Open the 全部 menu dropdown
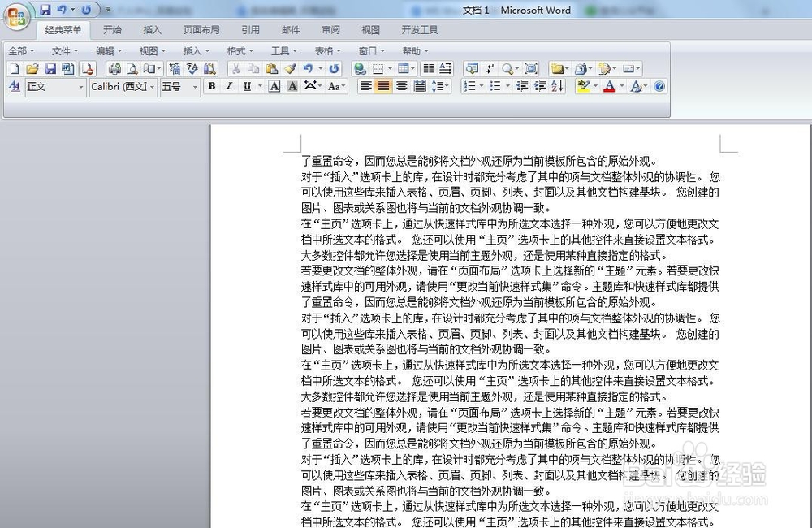812x528 pixels. click(x=21, y=51)
